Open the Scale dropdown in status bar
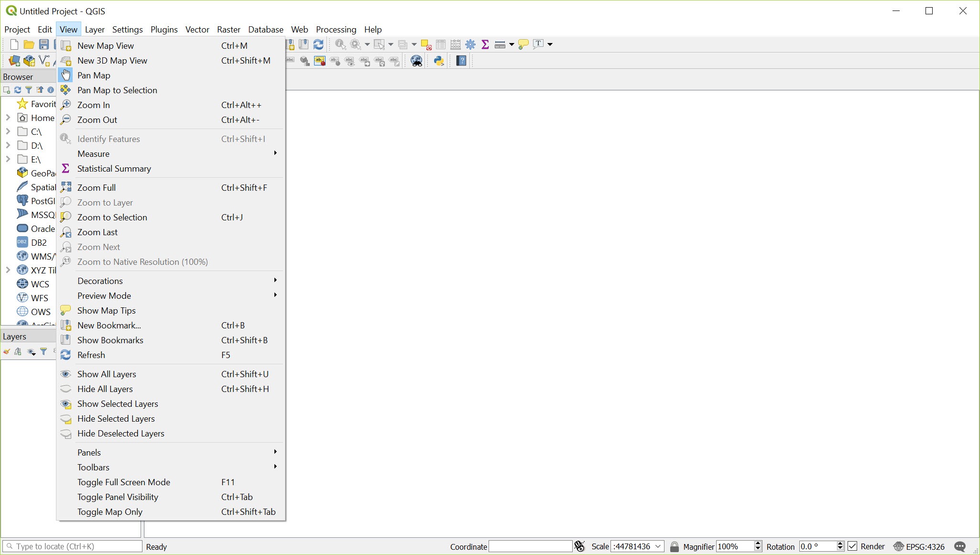The width and height of the screenshot is (980, 555). click(658, 546)
